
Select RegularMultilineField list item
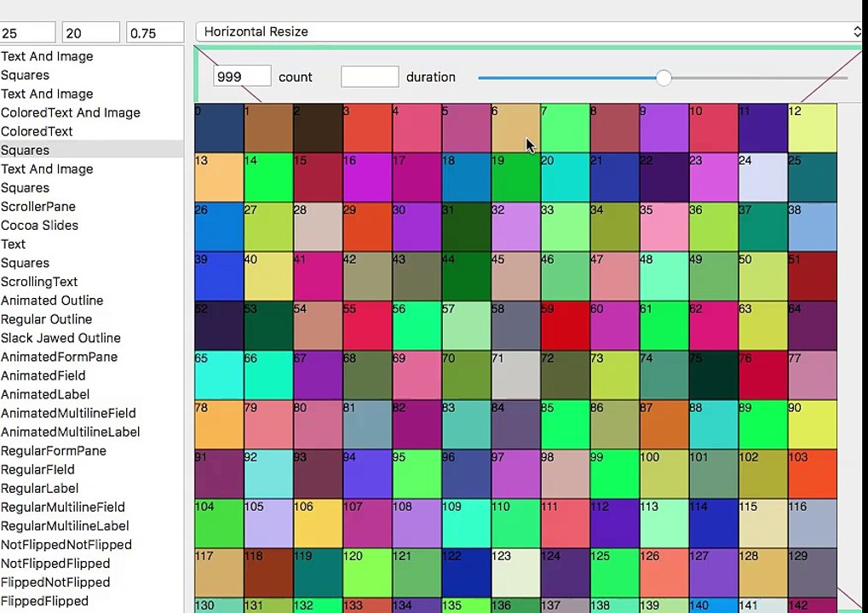coord(91,507)
